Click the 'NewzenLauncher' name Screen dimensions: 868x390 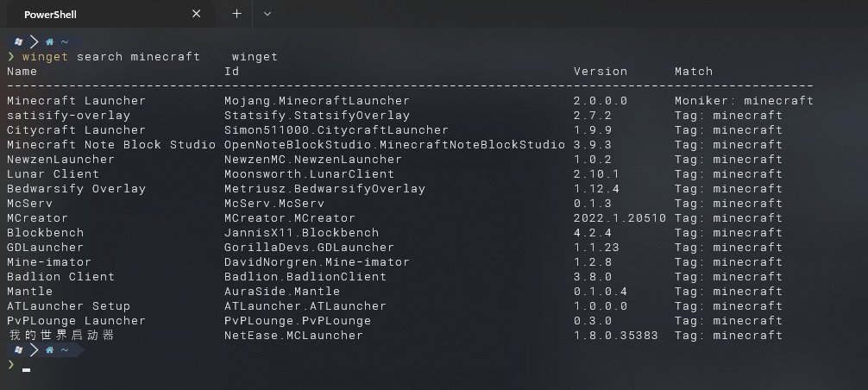(x=61, y=160)
